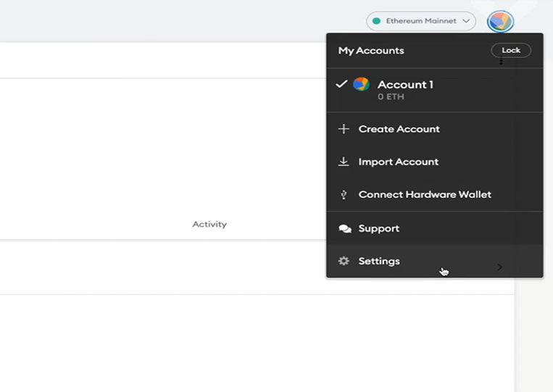Click the My Accounts heading

click(371, 51)
